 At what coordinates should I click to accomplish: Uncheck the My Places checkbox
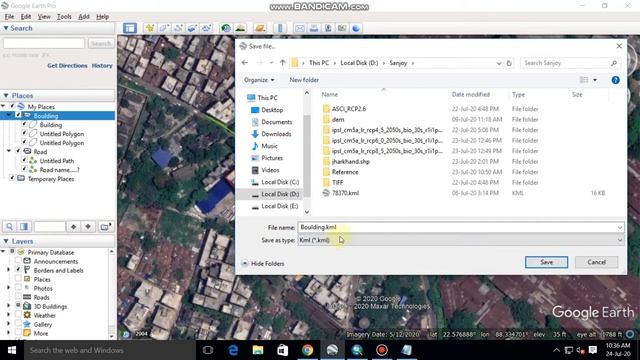tap(12, 107)
